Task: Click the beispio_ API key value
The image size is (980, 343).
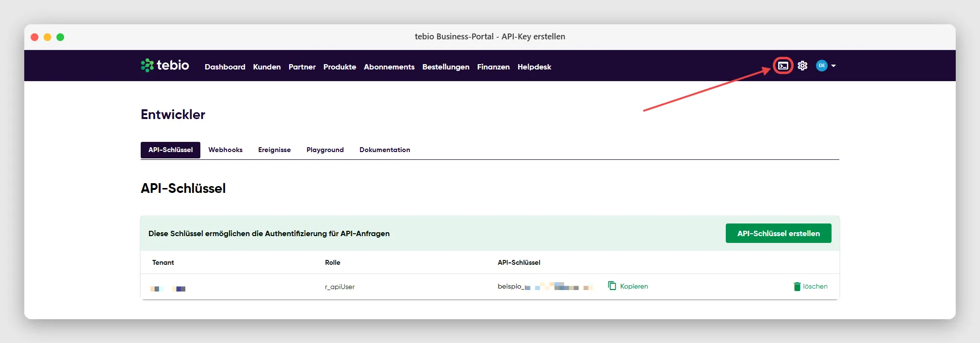Action: click(x=545, y=287)
